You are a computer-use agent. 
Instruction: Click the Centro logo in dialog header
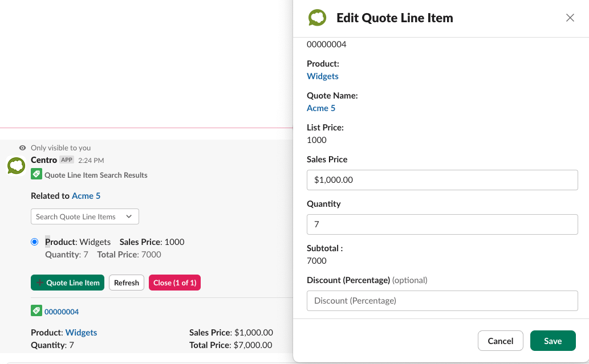317,18
